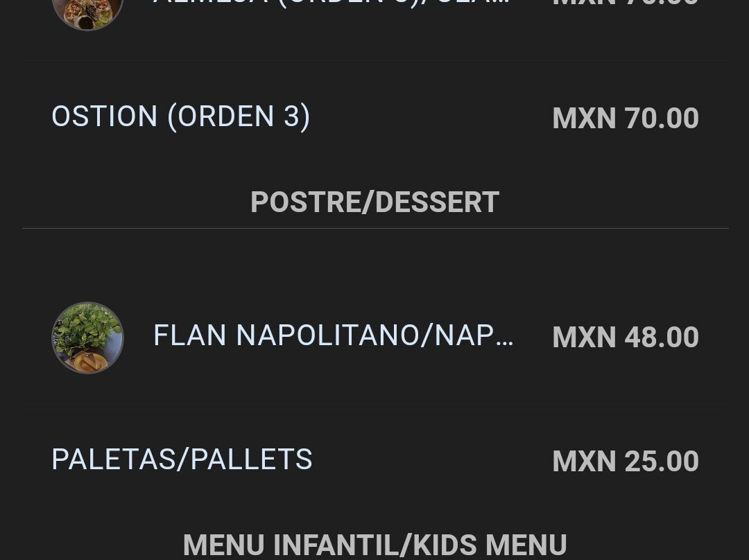Open the FLAN NAPOLITANO menu item name

coord(333,336)
